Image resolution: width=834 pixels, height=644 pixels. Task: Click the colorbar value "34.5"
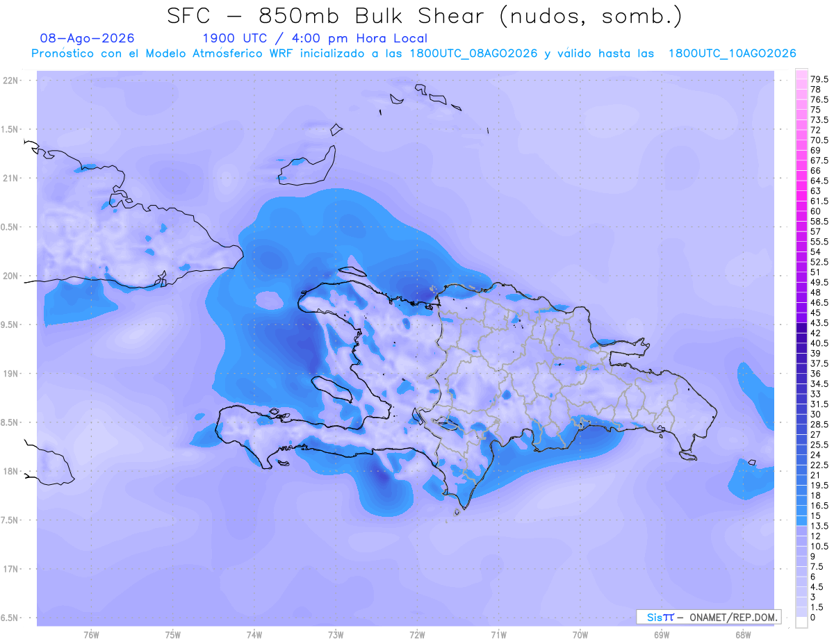(819, 383)
